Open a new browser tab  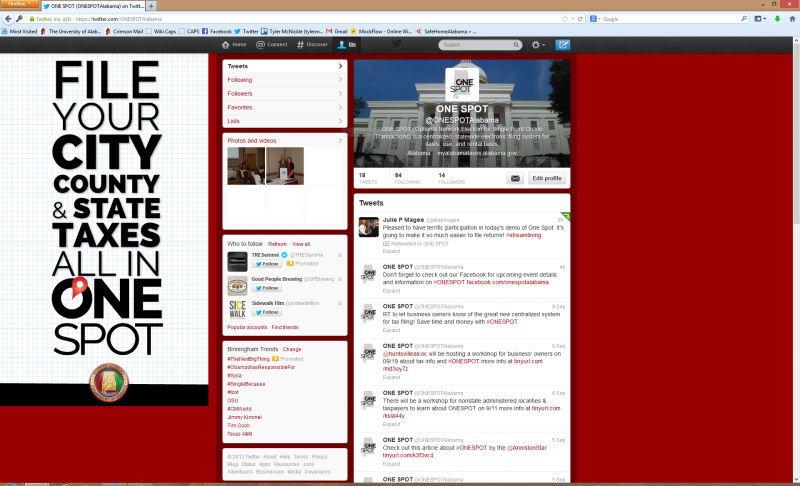tap(152, 6)
